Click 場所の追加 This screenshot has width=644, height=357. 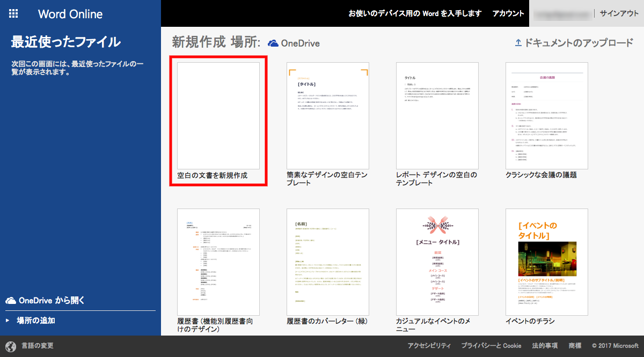(35, 321)
